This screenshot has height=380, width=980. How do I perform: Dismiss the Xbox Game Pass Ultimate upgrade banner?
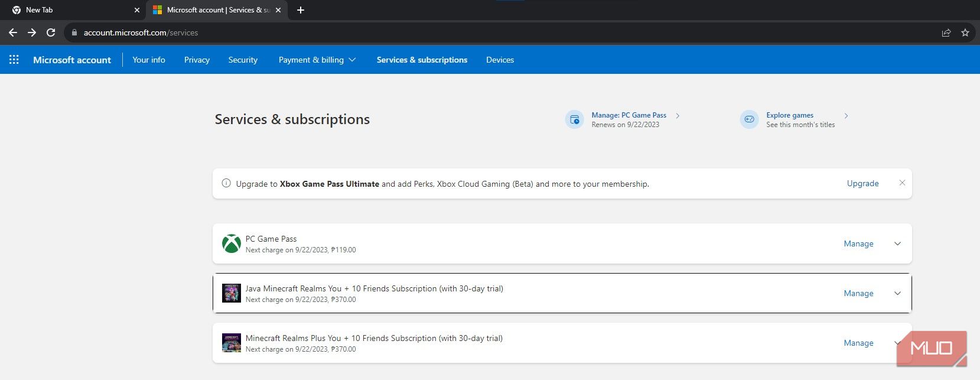[901, 183]
